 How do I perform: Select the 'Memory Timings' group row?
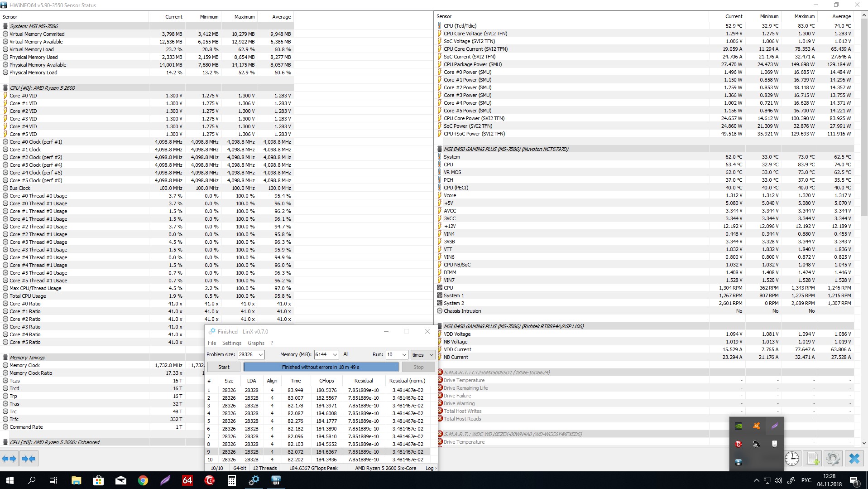102,358
